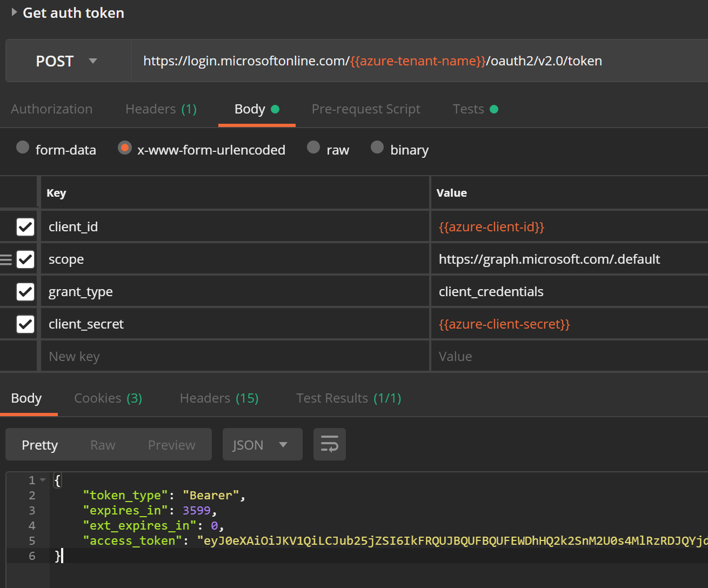Open the Cookies response tab
The height and width of the screenshot is (588, 708).
pos(108,398)
